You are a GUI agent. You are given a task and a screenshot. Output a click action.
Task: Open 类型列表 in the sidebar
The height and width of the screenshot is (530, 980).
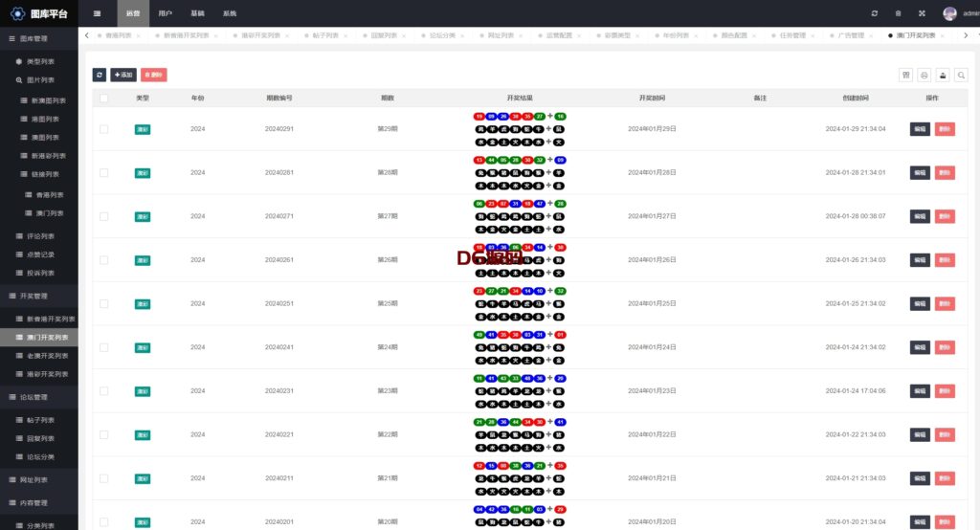click(40, 61)
